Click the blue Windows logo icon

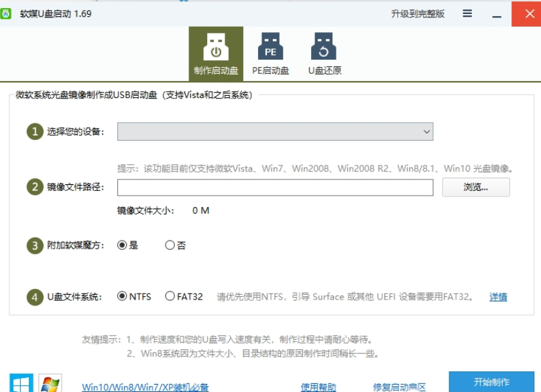22,384
